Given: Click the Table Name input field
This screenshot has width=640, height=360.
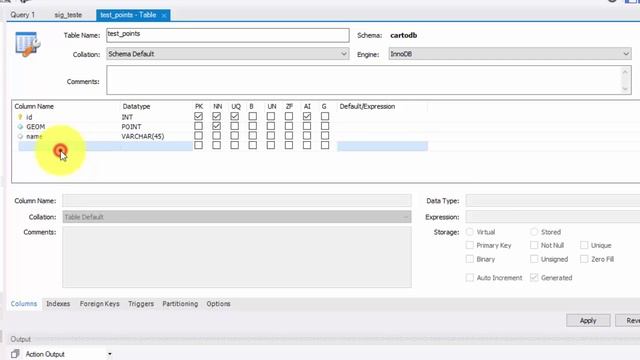Looking at the screenshot, I should [228, 35].
